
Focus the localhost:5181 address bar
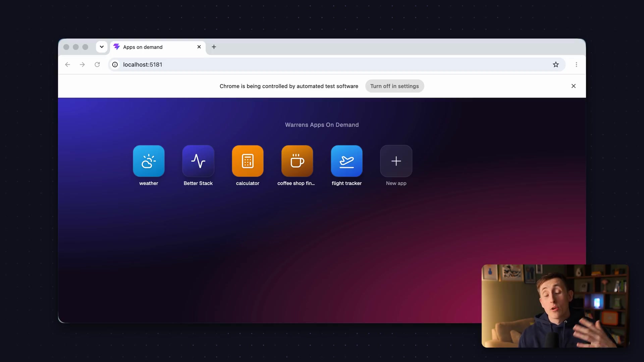336,64
